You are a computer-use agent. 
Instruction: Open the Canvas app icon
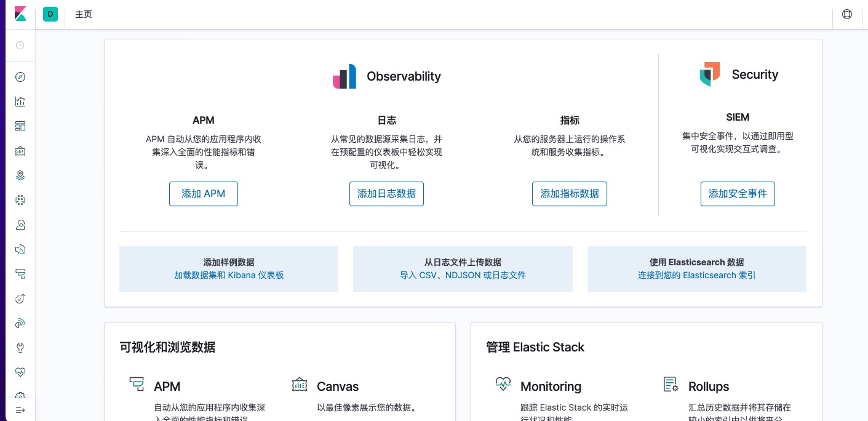(x=20, y=151)
